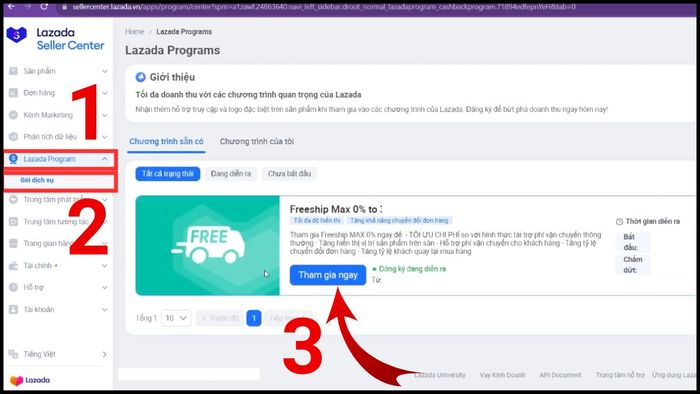Click the address bar lock icon

click(x=64, y=7)
